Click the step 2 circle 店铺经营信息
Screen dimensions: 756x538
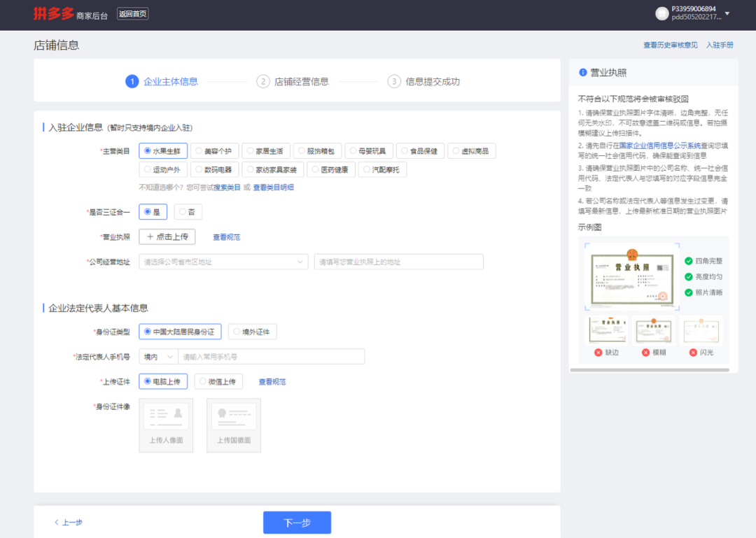point(263,82)
